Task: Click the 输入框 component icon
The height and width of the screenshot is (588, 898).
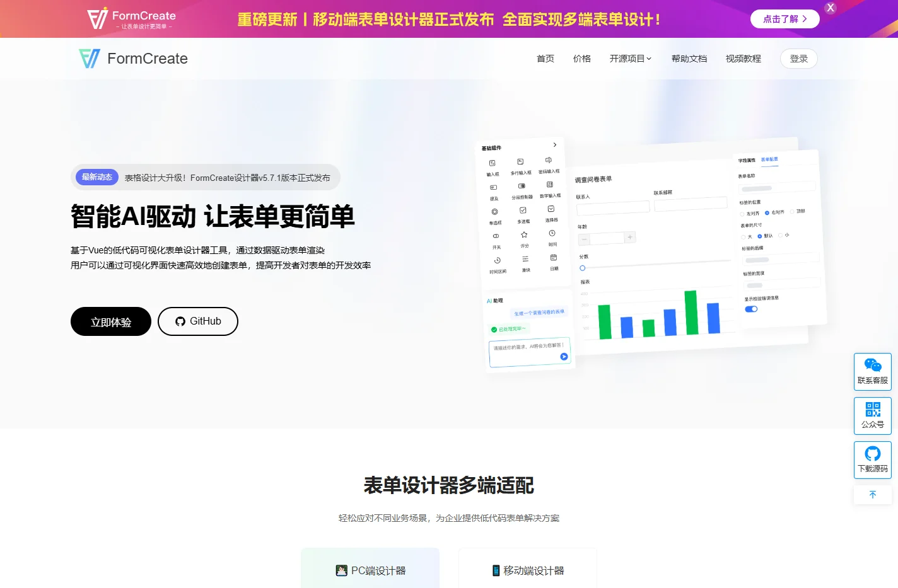Action: click(x=493, y=163)
